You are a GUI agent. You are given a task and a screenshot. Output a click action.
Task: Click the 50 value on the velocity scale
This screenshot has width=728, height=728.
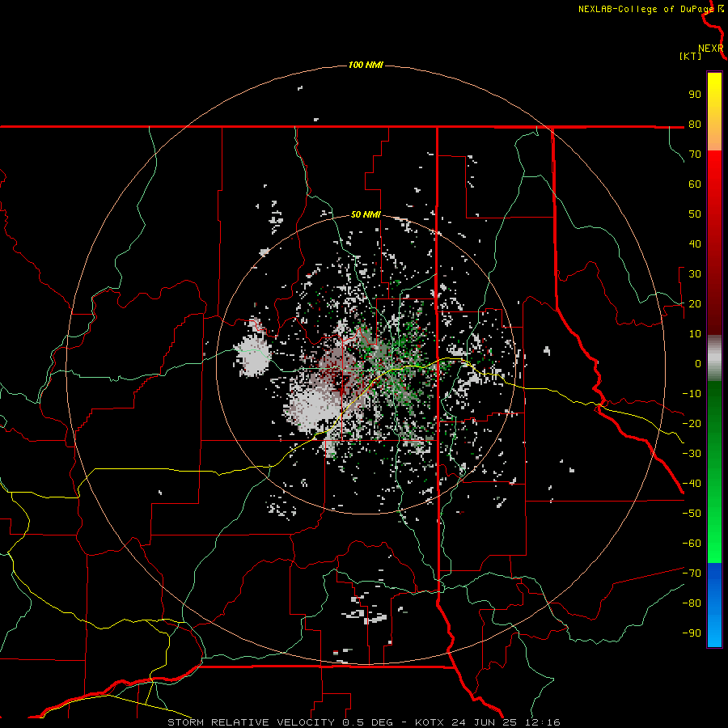[x=695, y=214]
